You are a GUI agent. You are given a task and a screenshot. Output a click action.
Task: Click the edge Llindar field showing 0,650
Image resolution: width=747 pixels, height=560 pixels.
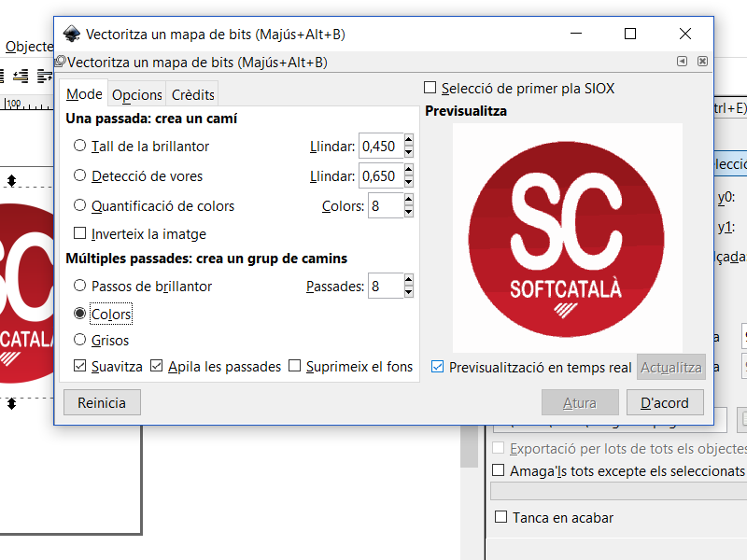(381, 175)
